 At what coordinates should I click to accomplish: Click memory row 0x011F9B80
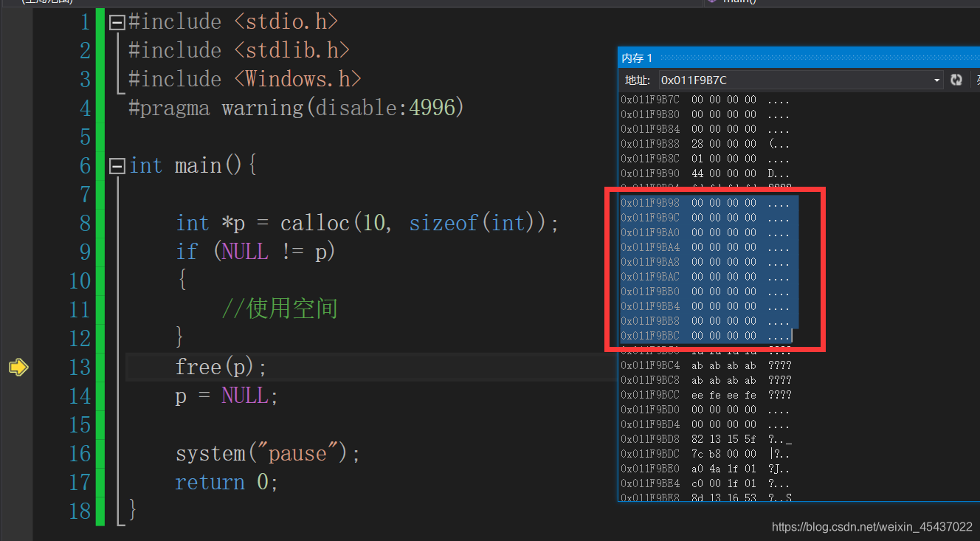(705, 114)
